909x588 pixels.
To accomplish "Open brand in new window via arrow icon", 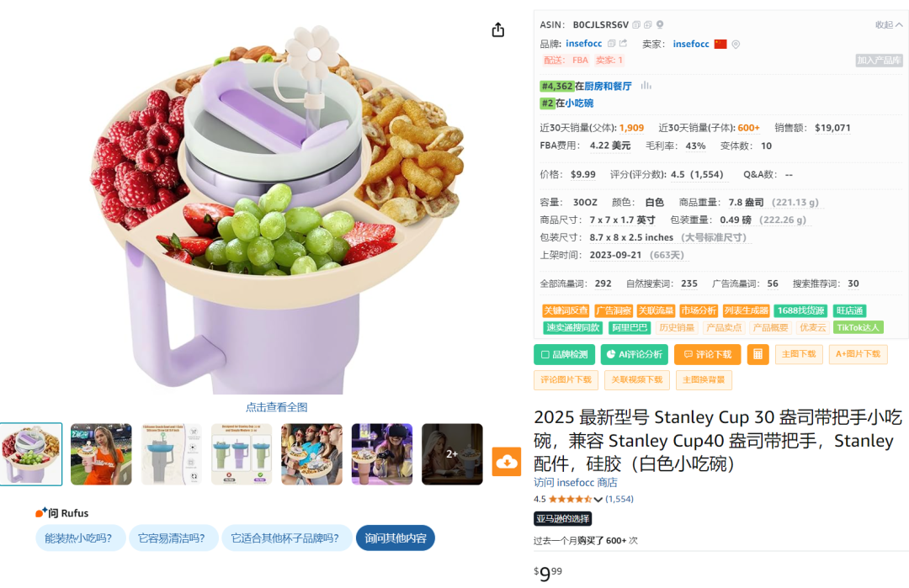I will (x=623, y=44).
